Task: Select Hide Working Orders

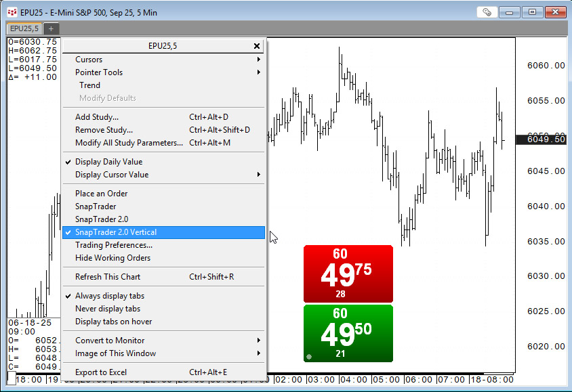Action: coord(164,258)
